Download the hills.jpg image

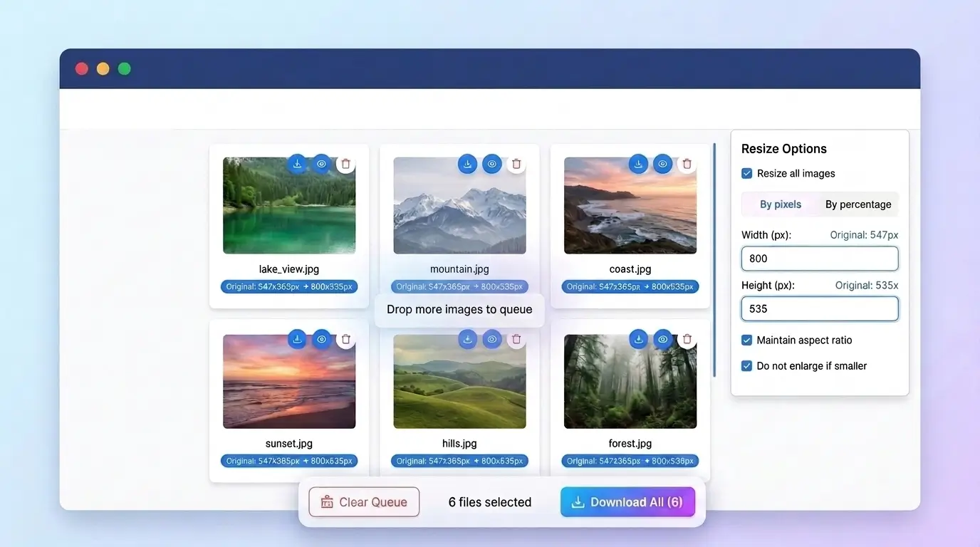pyautogui.click(x=467, y=339)
